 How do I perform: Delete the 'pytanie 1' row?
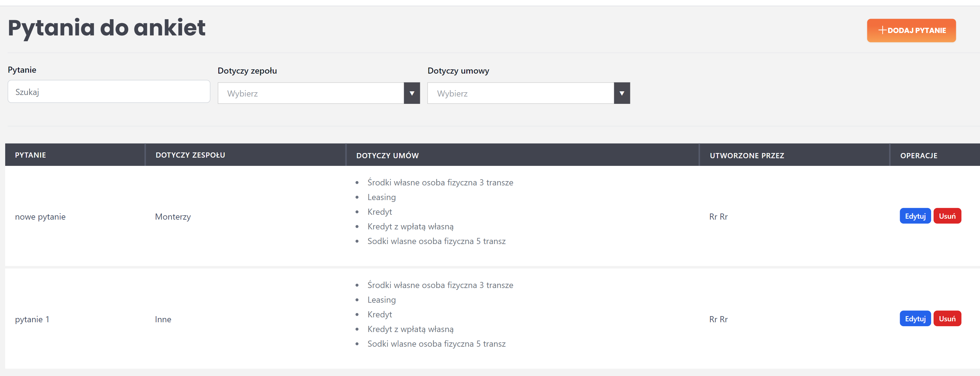pyautogui.click(x=947, y=319)
